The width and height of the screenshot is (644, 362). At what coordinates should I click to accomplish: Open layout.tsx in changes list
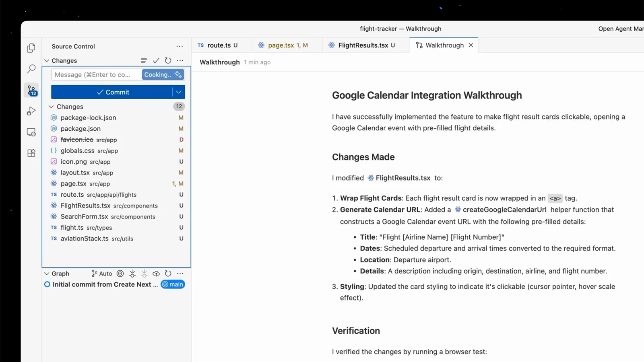click(116, 173)
